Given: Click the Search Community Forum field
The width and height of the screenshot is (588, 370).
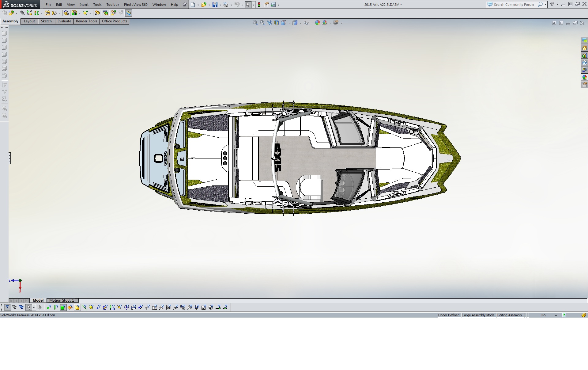Looking at the screenshot, I should (x=514, y=5).
